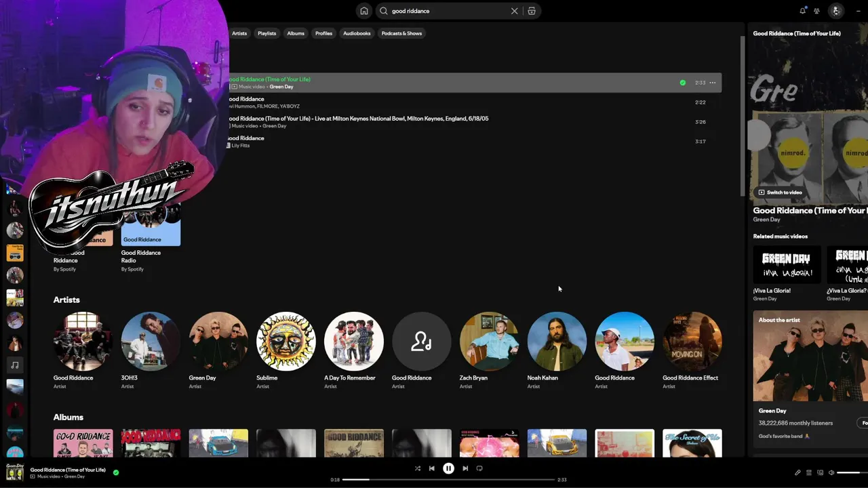Filter results by the Profiles tab
This screenshot has width=868, height=488.
pyautogui.click(x=324, y=33)
